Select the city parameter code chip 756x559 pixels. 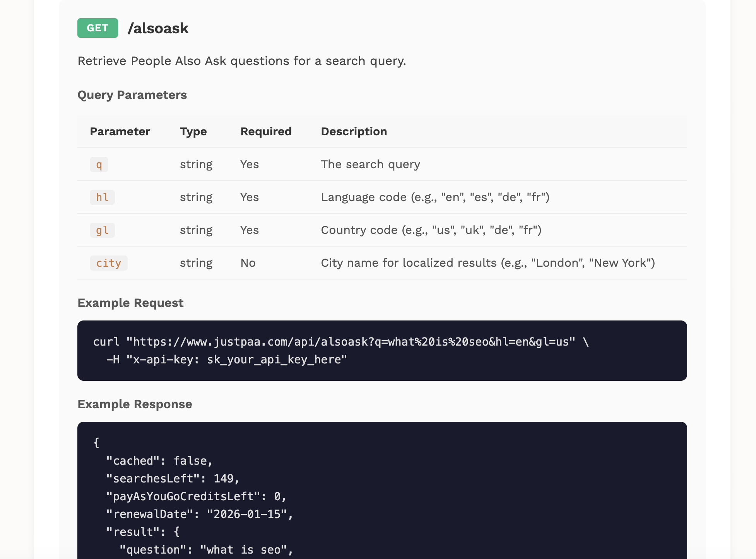[108, 263]
